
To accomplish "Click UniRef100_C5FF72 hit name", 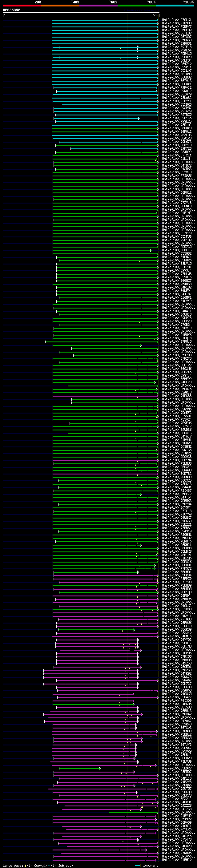I will pyautogui.click(x=176, y=494).
